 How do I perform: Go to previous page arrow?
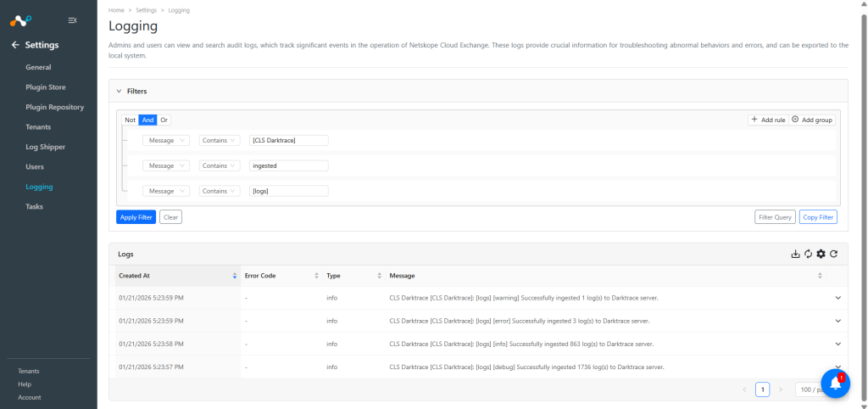[x=744, y=389]
